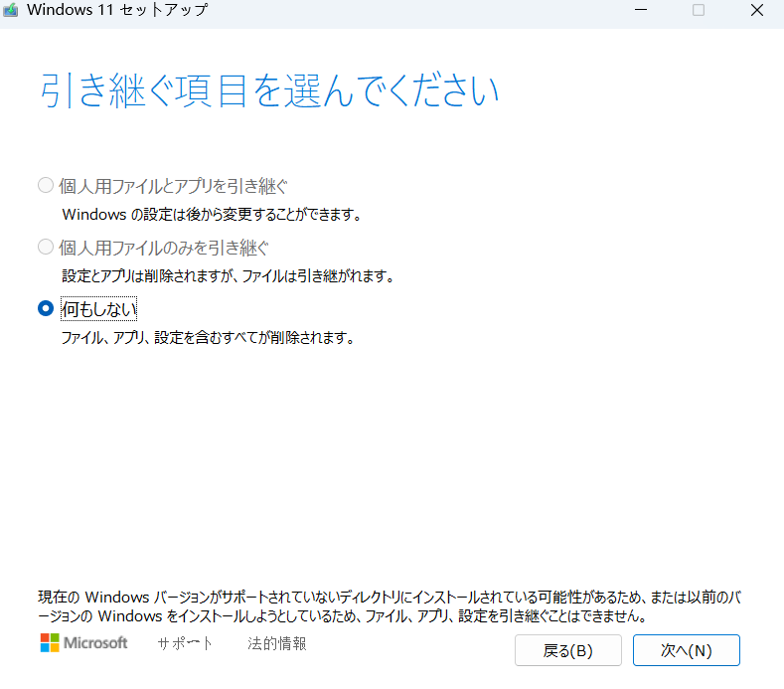Image resolution: width=784 pixels, height=689 pixels.
Task: Minimize the setup window
Action: tap(641, 10)
